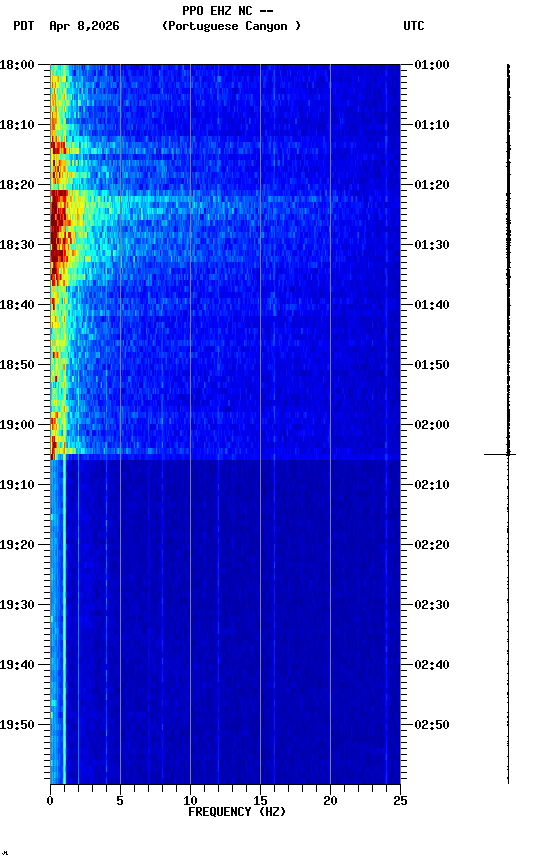The height and width of the screenshot is (864, 552).
Task: Click the 02:10 UTC time label
Action: pyautogui.click(x=432, y=485)
